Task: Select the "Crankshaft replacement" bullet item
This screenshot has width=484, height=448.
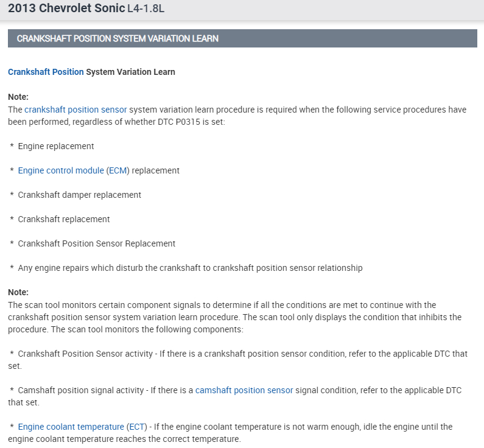Action: (x=64, y=219)
